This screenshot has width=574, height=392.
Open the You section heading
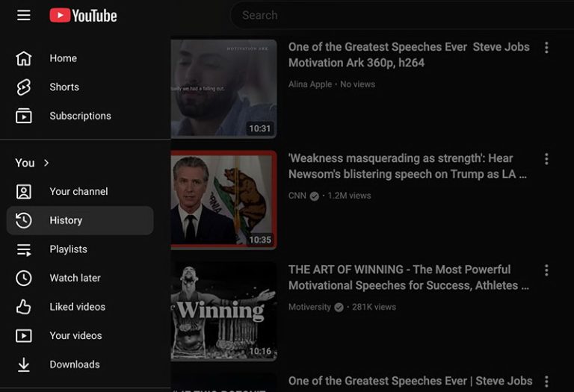[25, 163]
